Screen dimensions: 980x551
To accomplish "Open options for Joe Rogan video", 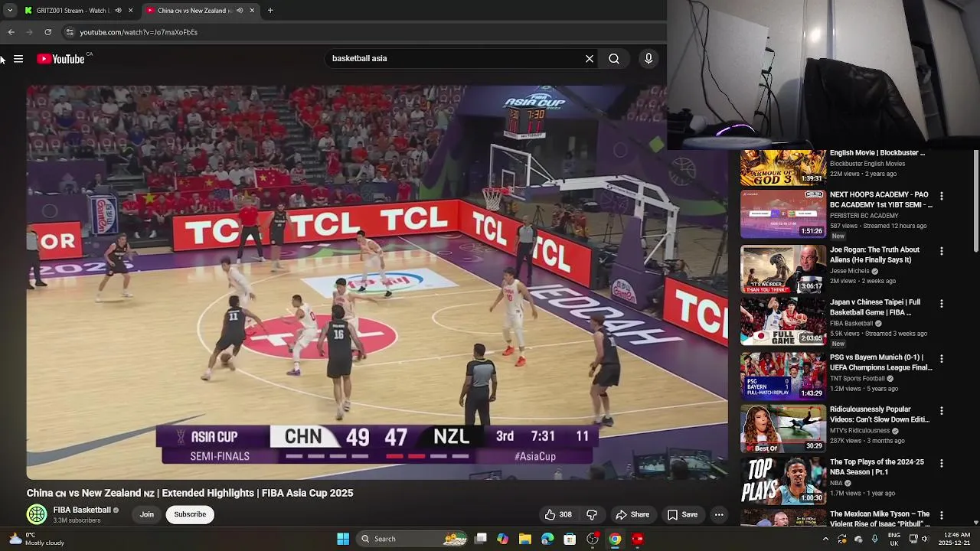I will 942,251.
